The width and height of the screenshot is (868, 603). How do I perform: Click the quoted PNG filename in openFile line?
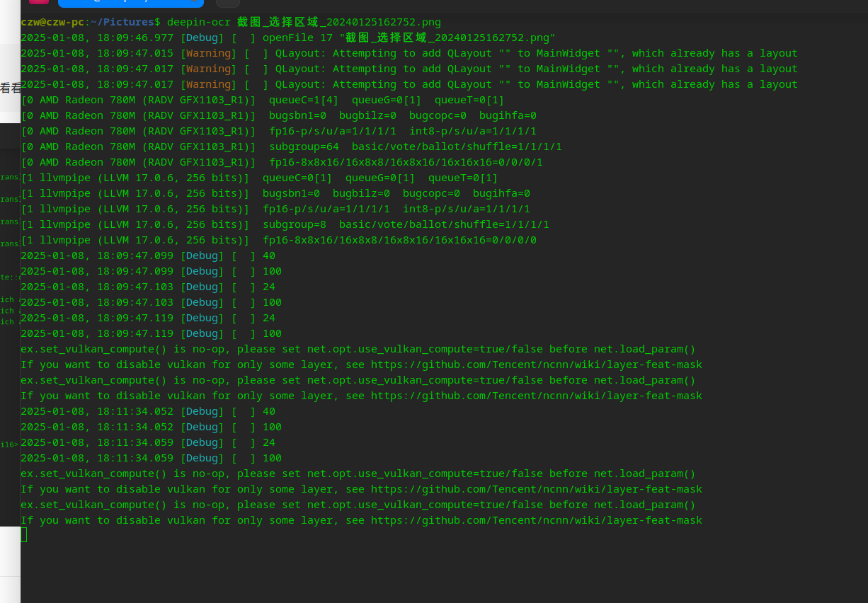point(447,38)
